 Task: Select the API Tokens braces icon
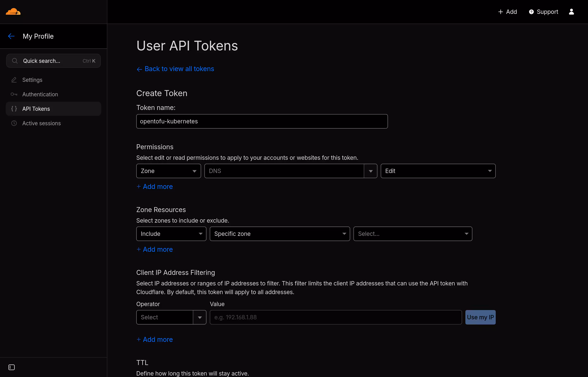[14, 109]
